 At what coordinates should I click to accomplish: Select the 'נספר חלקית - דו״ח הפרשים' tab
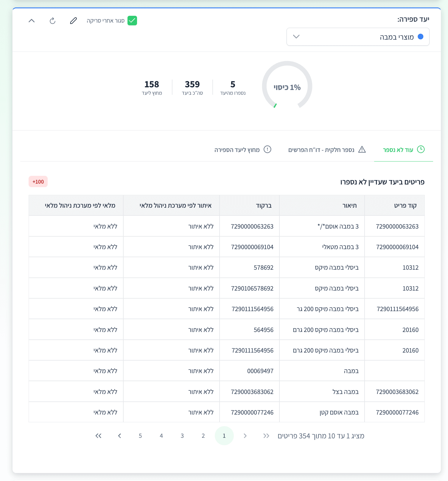(x=327, y=150)
